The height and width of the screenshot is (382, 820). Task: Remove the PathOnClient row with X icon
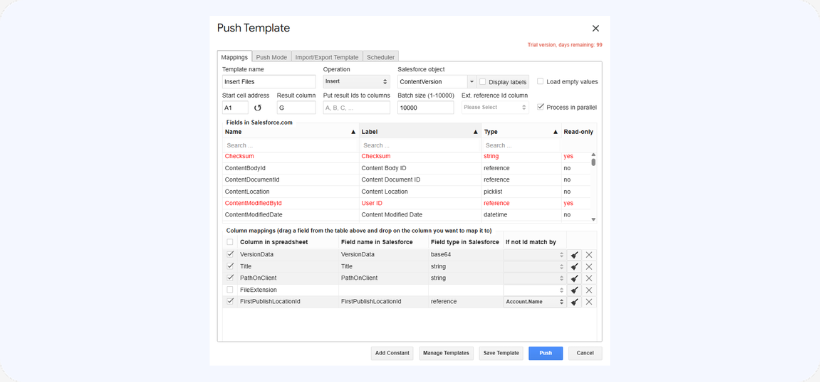point(589,278)
